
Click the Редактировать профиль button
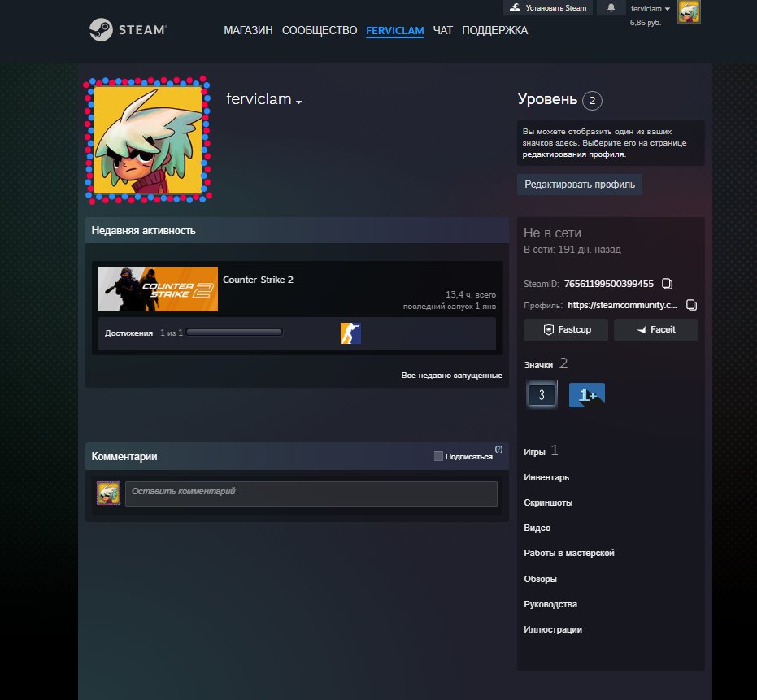point(579,185)
